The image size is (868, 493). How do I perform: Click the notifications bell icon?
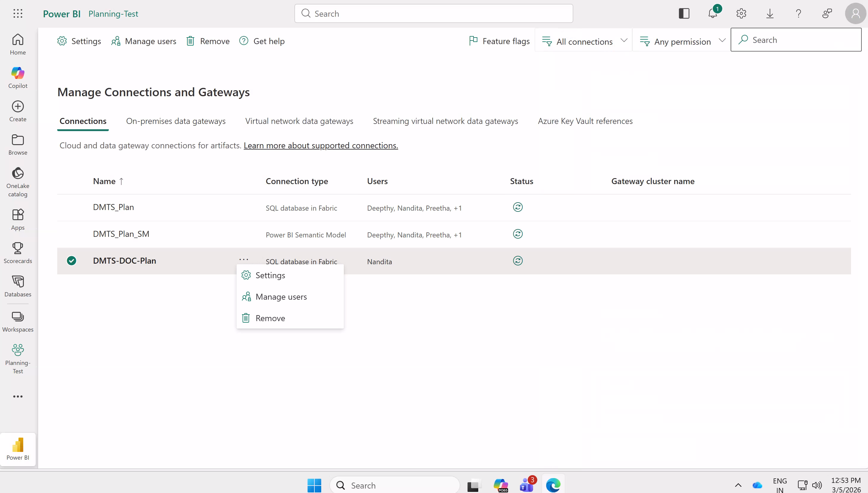(712, 13)
